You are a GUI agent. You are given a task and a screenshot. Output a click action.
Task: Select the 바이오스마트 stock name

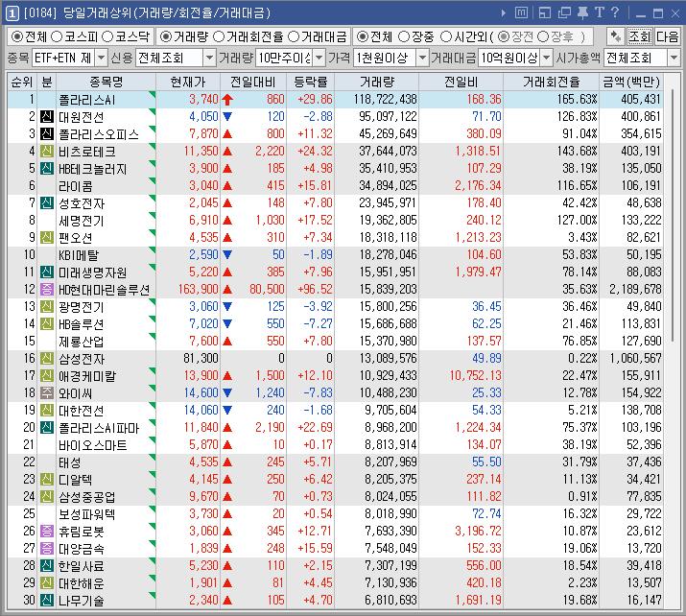(92, 445)
